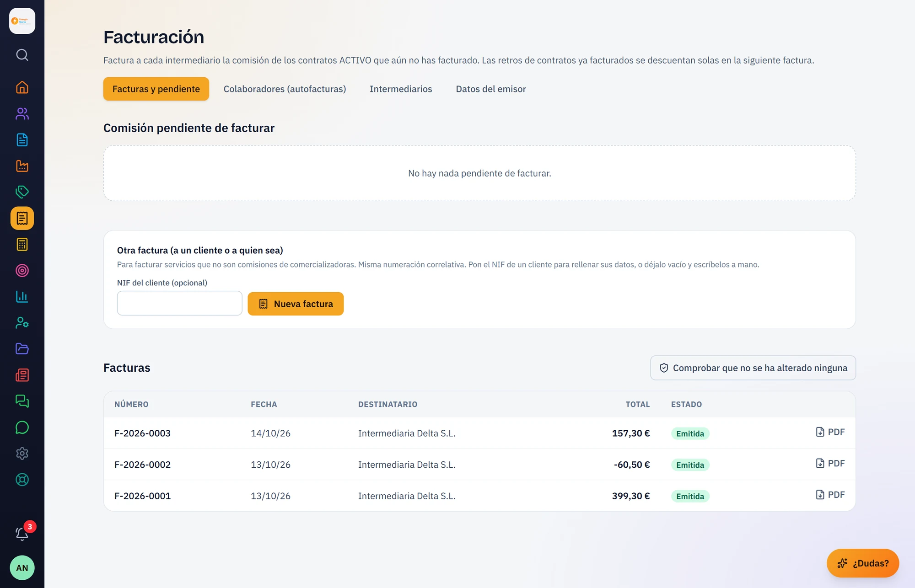
Task: Open the green tags sidebar icon
Action: [x=22, y=192]
